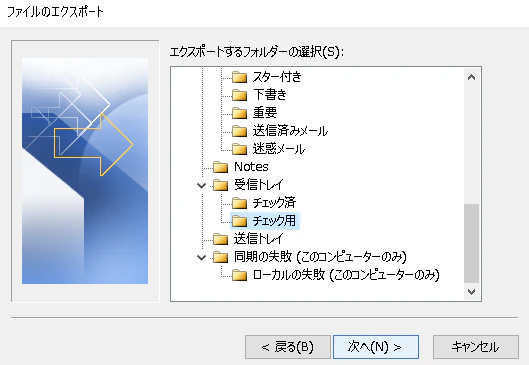The width and height of the screenshot is (529, 365).
Task: Click the folder icon beside 同期の失敗
Action: coord(221,257)
